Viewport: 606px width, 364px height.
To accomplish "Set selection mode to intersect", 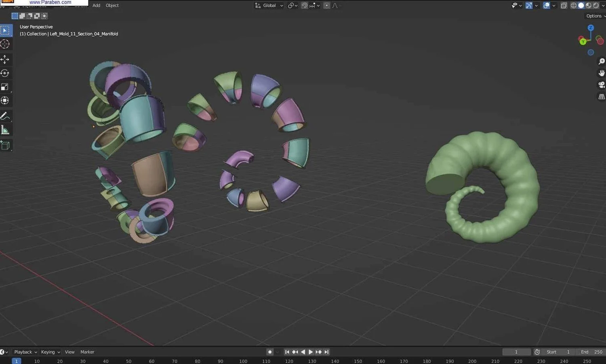I will click(44, 16).
